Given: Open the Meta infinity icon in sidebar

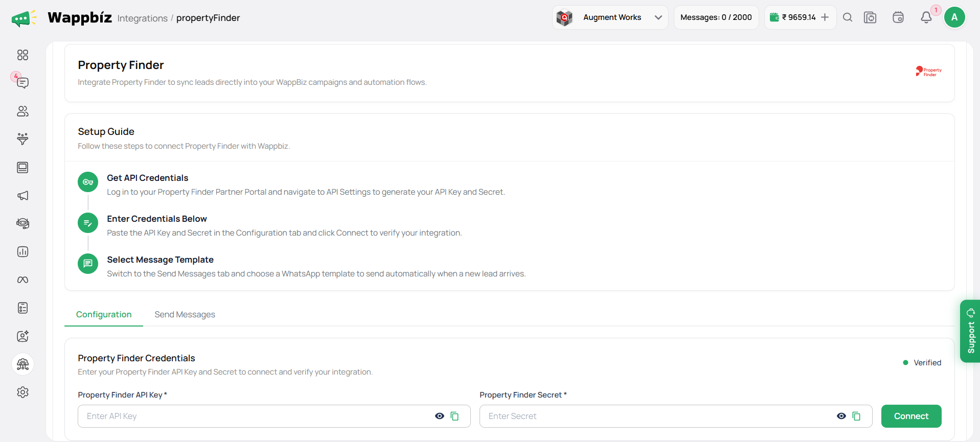Looking at the screenshot, I should click(x=22, y=280).
